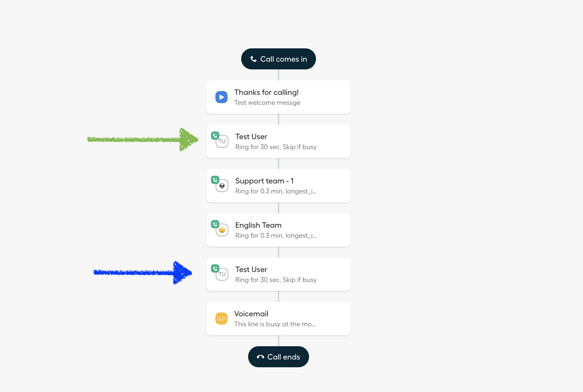This screenshot has width=583, height=392.
Task: Click the yellow voicemail icon
Action: (221, 319)
